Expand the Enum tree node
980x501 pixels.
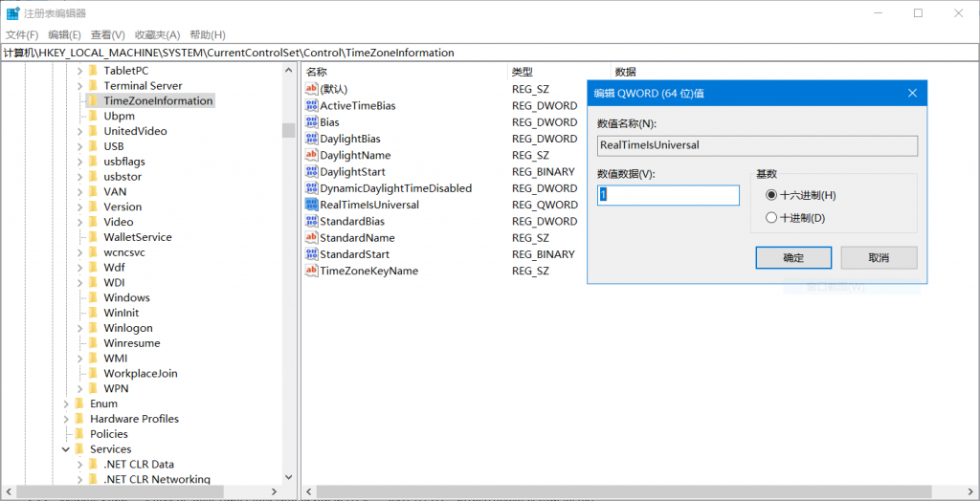(66, 403)
